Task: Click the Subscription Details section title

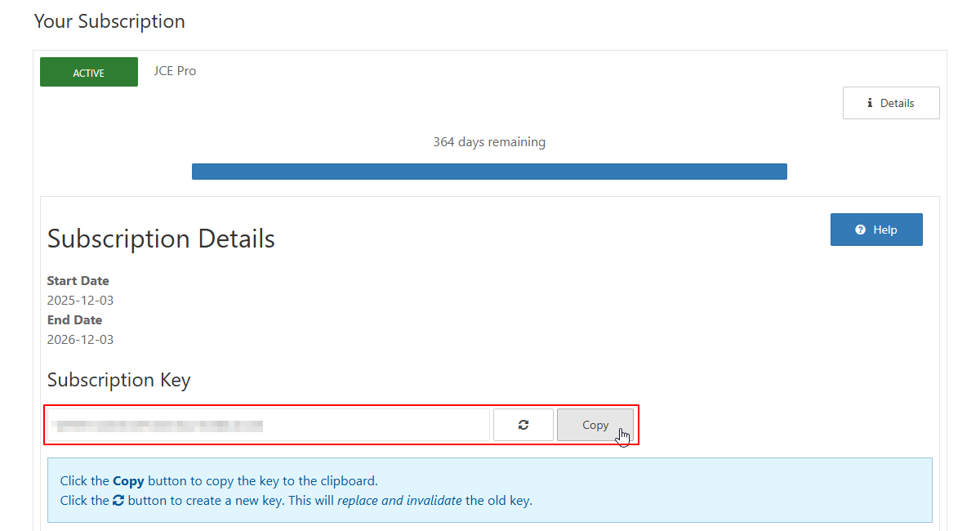Action: pos(160,239)
